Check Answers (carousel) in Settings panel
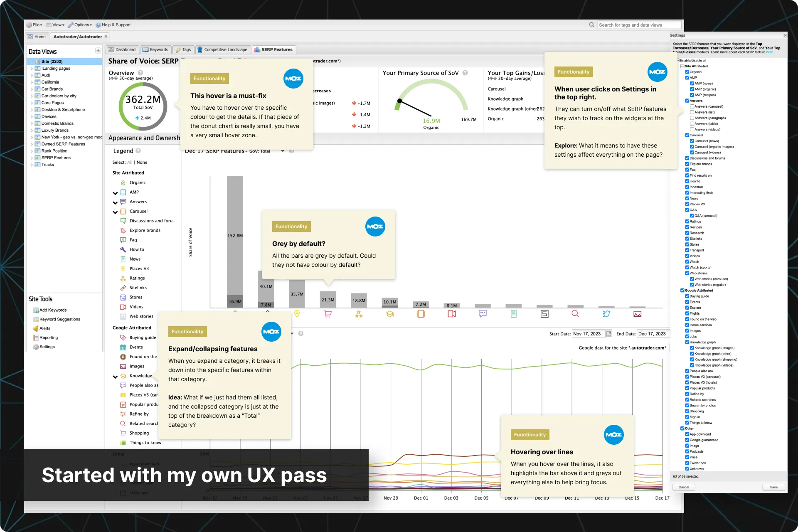This screenshot has height=532, width=798. 692,106
